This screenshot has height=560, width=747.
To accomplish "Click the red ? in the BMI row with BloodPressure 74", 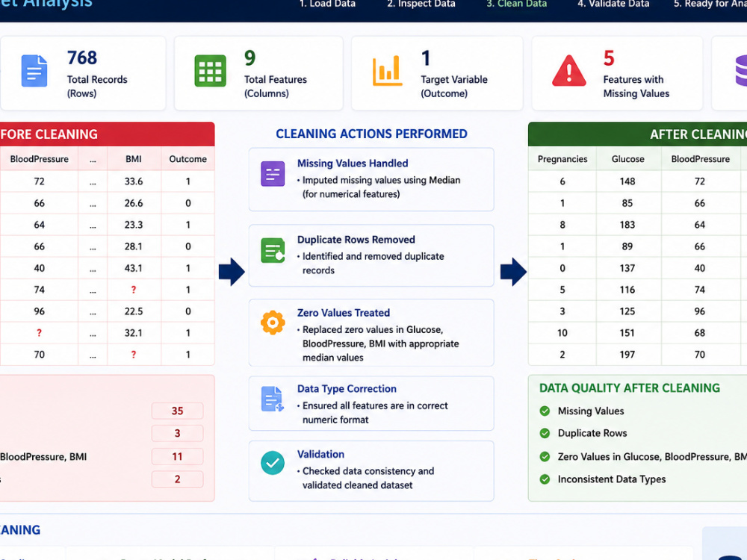I will point(134,290).
